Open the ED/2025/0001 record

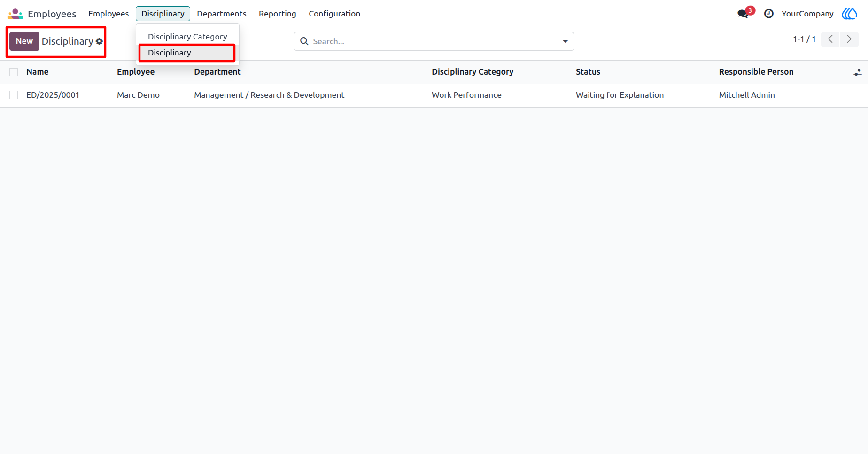(x=53, y=95)
